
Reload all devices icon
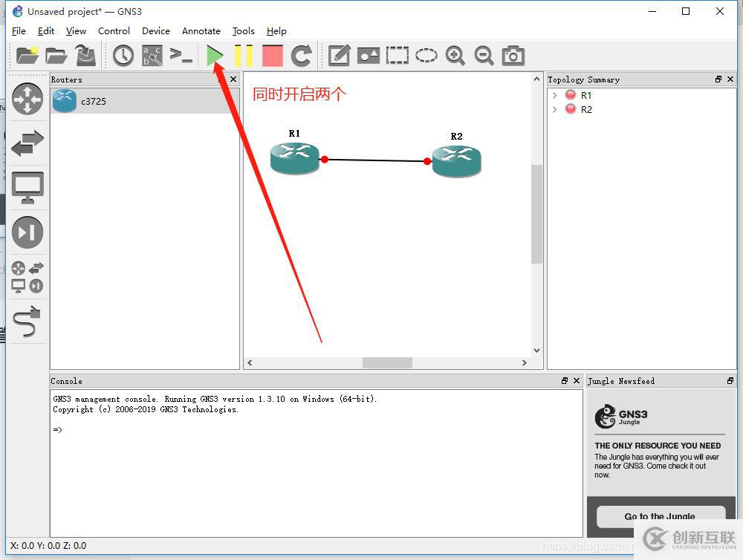tap(302, 56)
